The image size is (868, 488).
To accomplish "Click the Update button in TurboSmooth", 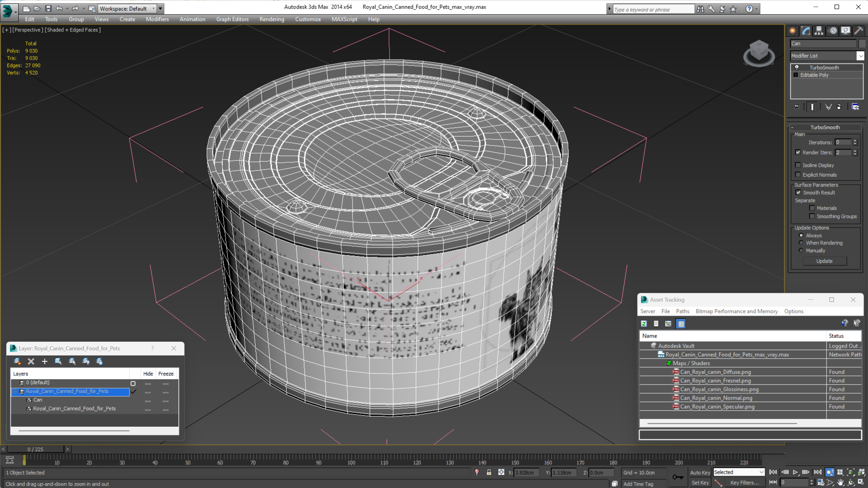I will pyautogui.click(x=824, y=261).
